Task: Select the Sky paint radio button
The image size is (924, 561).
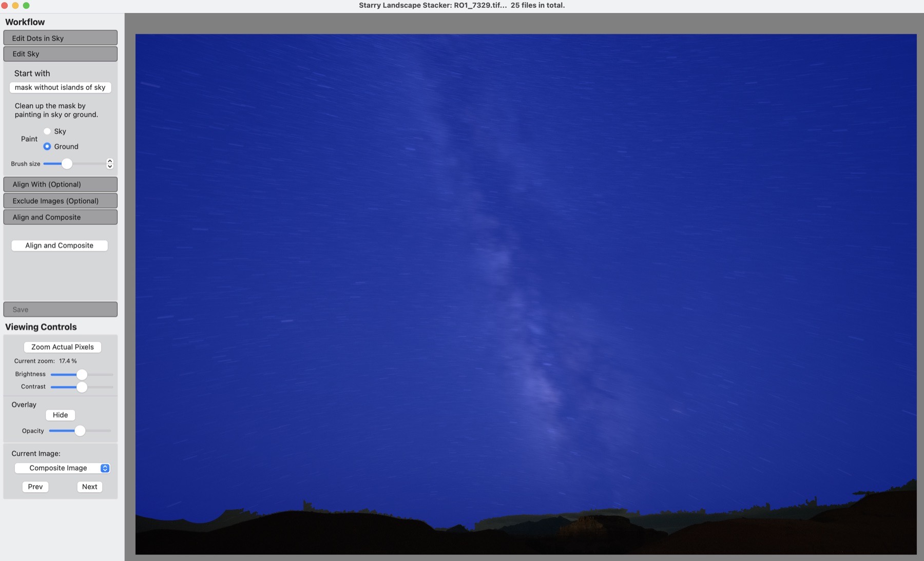Action: tap(47, 131)
